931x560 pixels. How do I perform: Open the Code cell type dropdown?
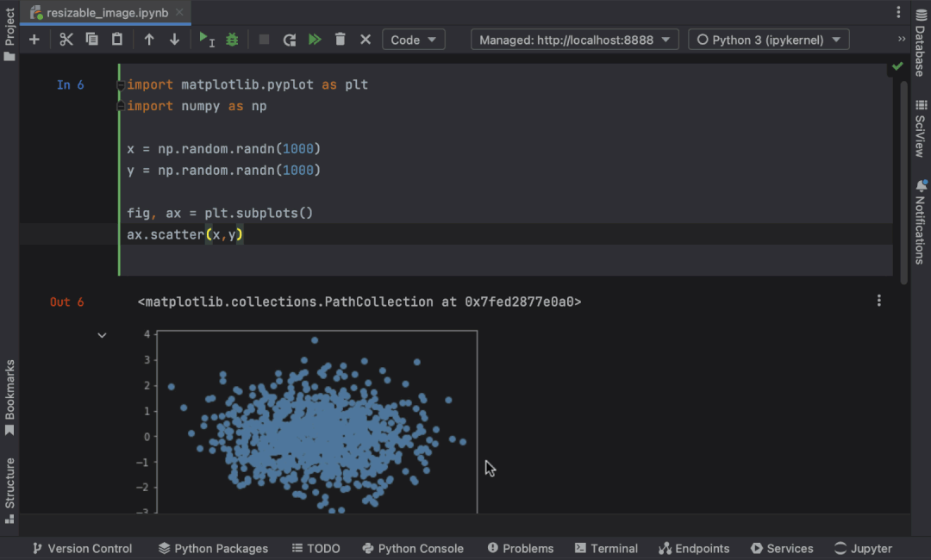413,39
